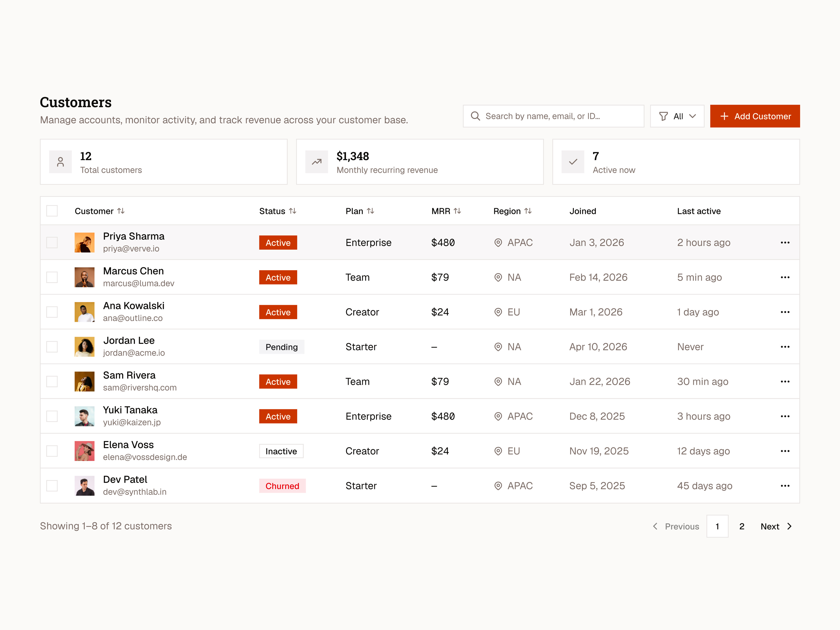
Task: Select page 1 in the pagination
Action: [717, 526]
